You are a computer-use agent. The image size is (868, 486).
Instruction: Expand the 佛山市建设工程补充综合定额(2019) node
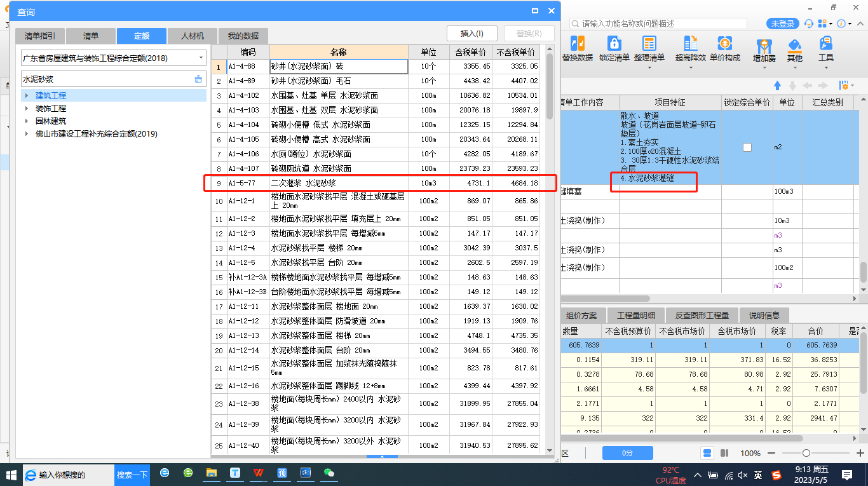pyautogui.click(x=27, y=134)
